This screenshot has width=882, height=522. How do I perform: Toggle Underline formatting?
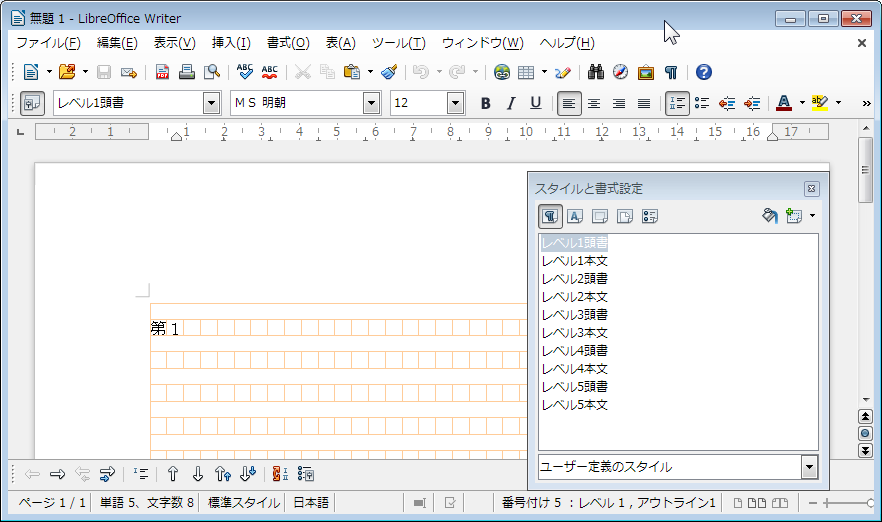[x=536, y=104]
